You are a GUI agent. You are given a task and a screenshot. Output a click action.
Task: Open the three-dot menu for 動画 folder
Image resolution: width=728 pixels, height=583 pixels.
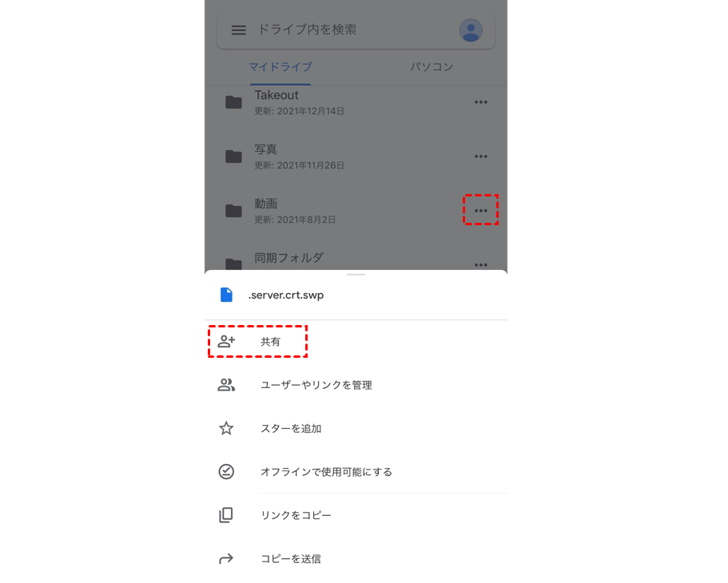coord(480,211)
